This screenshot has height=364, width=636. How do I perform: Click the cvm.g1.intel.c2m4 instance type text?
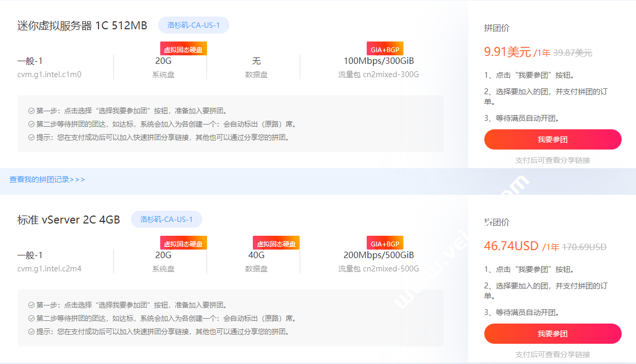(x=49, y=269)
